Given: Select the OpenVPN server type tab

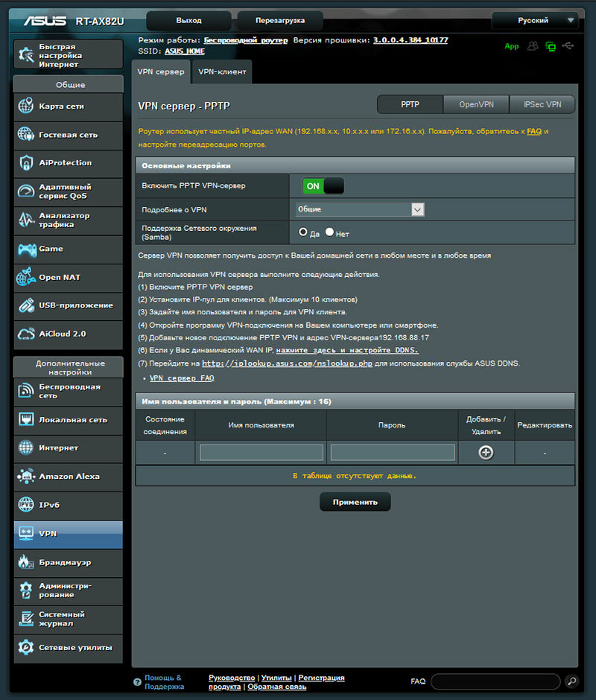Looking at the screenshot, I should [x=476, y=104].
